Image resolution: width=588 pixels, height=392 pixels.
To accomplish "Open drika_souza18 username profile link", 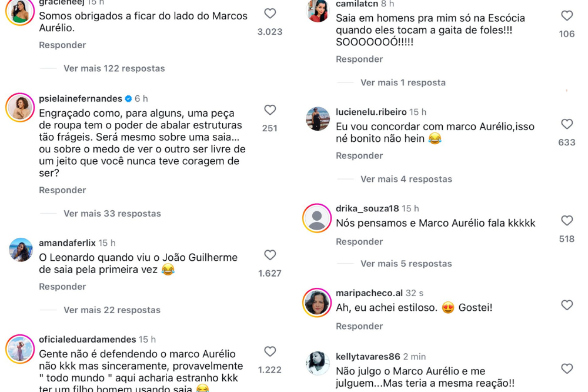I will pyautogui.click(x=367, y=208).
